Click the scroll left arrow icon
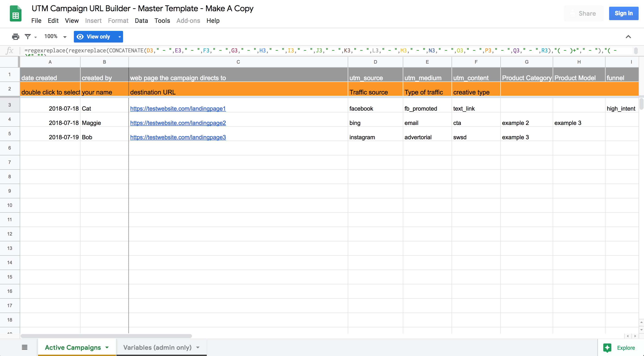Image resolution: width=644 pixels, height=356 pixels. [628, 336]
